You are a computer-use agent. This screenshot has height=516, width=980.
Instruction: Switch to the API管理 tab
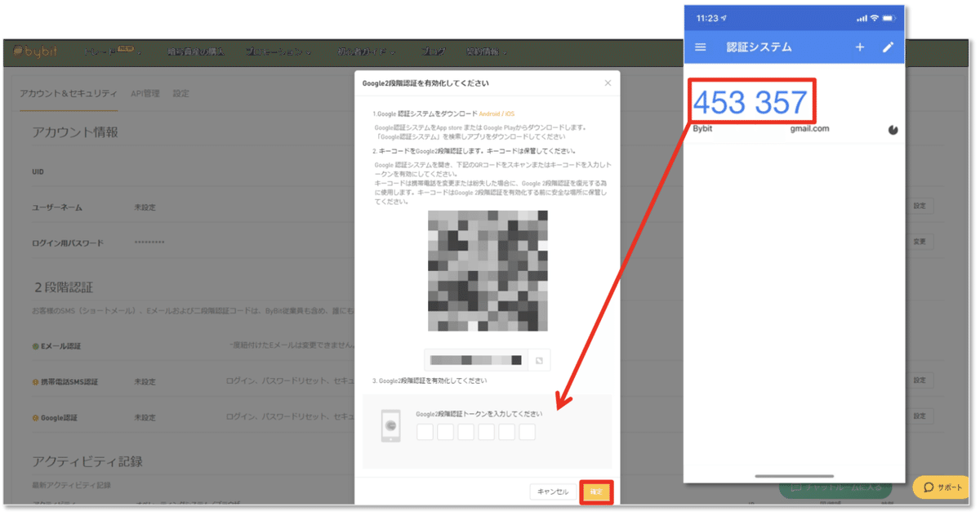click(145, 94)
